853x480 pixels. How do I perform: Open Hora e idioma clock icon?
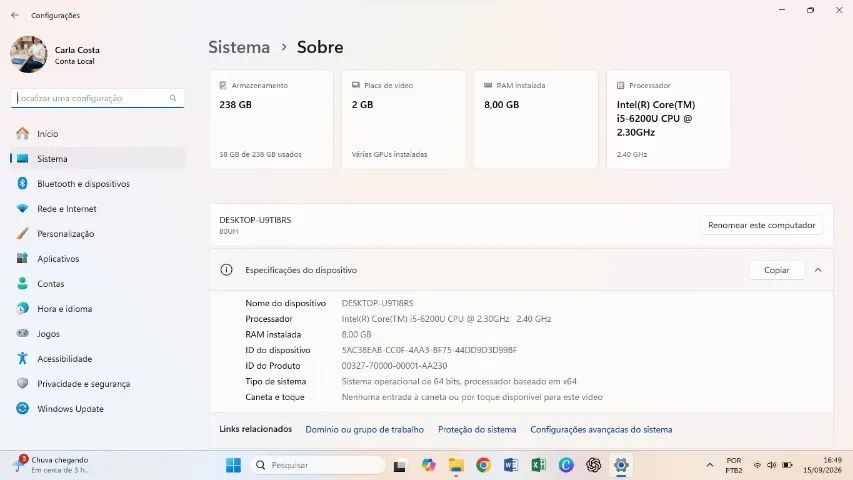pyautogui.click(x=22, y=309)
